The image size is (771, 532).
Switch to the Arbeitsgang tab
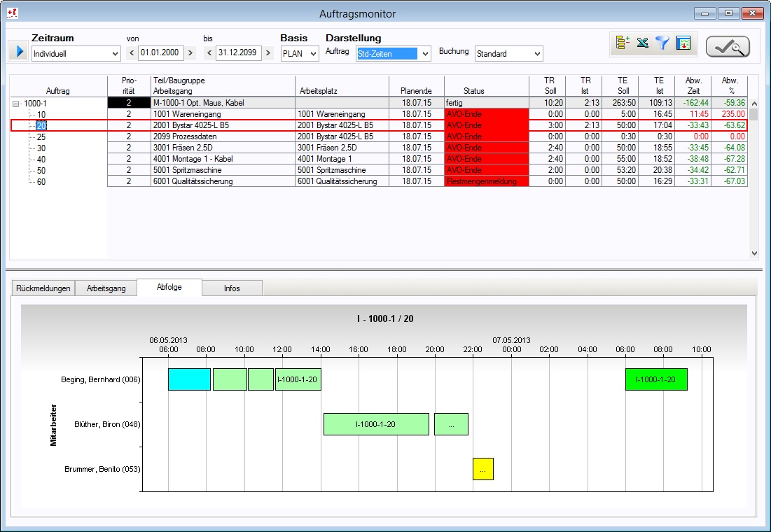coord(106,288)
